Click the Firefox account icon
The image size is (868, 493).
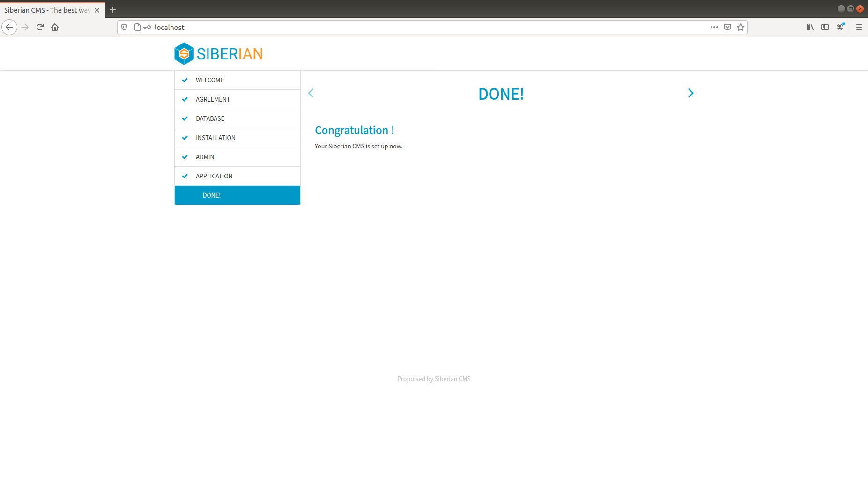point(839,27)
